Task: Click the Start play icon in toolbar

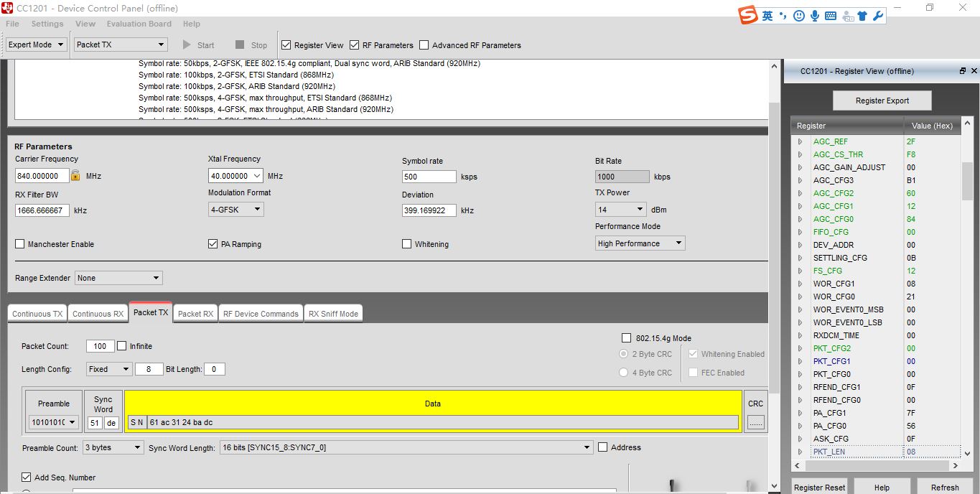Action: coord(187,45)
